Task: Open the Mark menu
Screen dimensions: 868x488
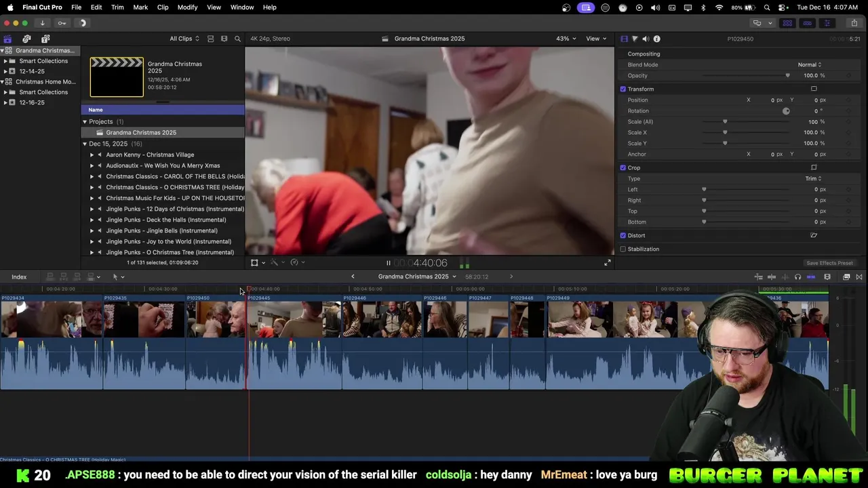Action: (140, 7)
